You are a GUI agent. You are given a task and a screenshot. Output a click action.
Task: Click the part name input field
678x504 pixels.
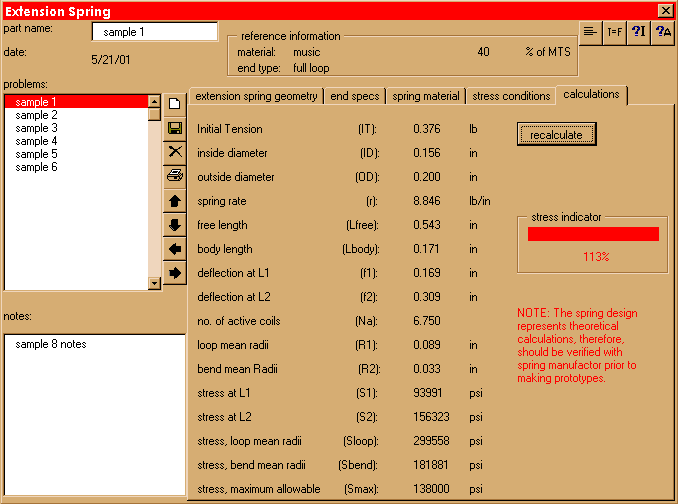click(x=147, y=32)
